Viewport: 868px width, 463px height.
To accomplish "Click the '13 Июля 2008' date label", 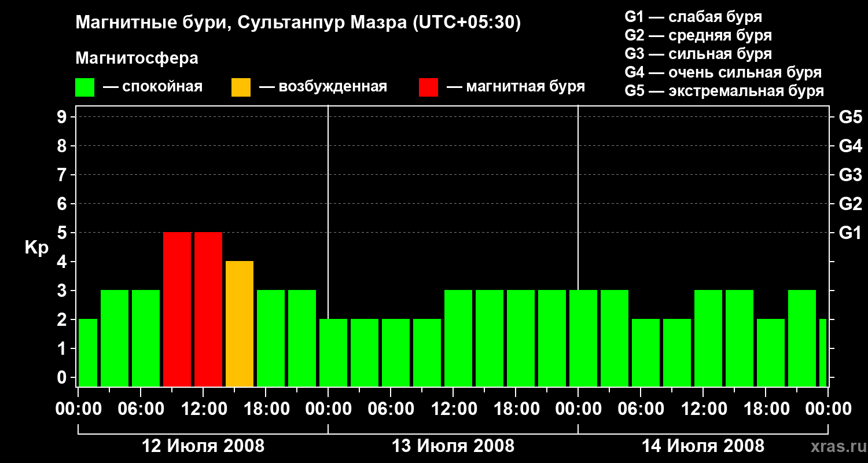I will [x=453, y=446].
